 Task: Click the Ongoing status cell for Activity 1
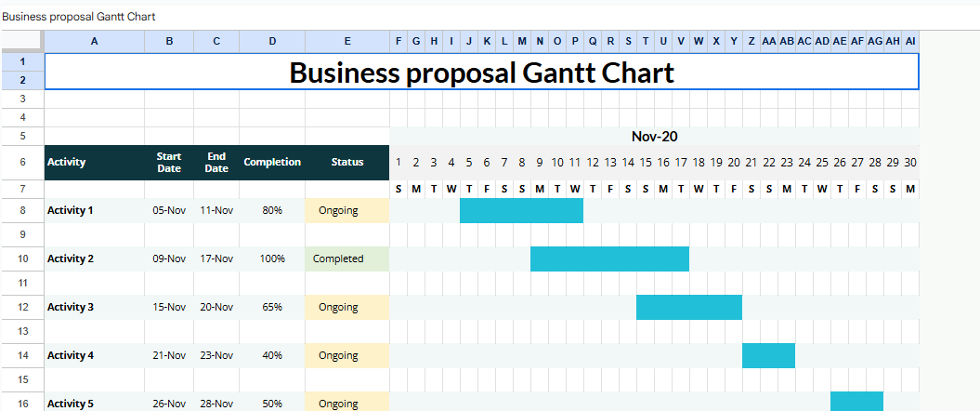click(x=347, y=210)
